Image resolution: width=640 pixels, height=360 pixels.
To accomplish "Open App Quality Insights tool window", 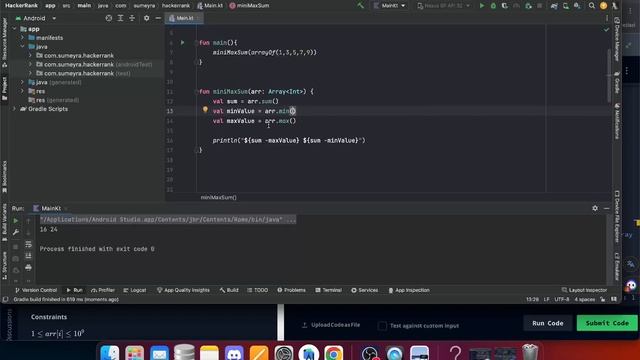I will (183, 290).
